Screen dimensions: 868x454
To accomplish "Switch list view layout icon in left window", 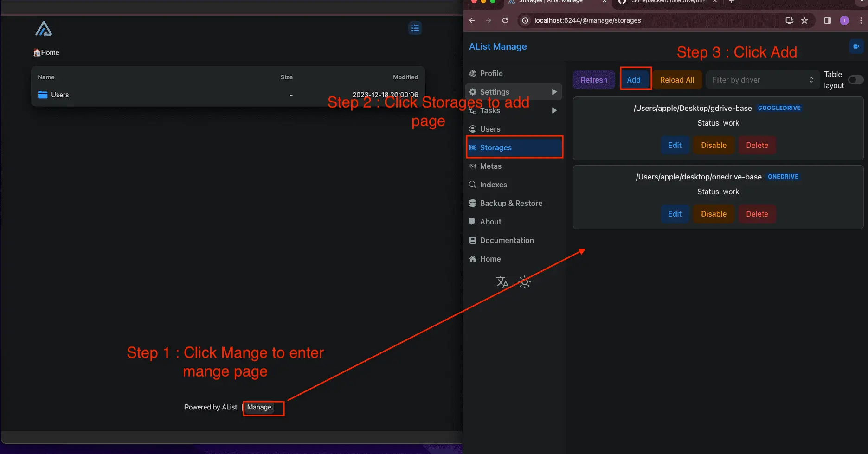I will (415, 28).
